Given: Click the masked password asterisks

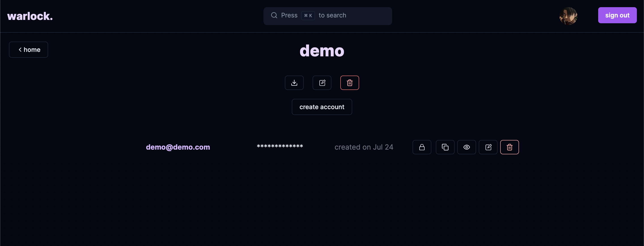Looking at the screenshot, I should 280,146.
